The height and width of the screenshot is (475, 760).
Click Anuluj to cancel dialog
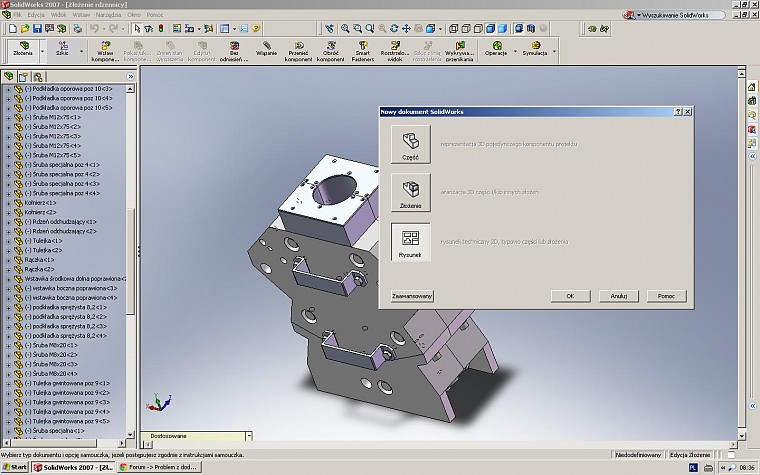pyautogui.click(x=618, y=296)
